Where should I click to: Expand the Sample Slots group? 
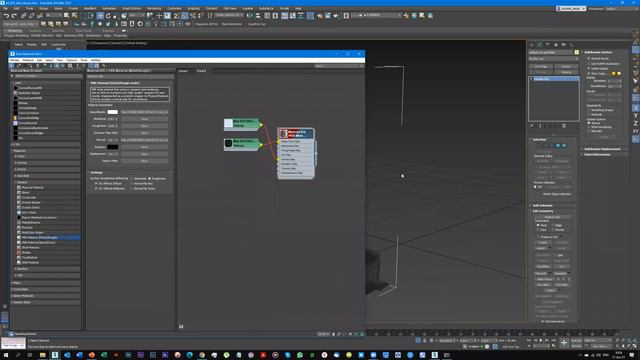pos(46,302)
